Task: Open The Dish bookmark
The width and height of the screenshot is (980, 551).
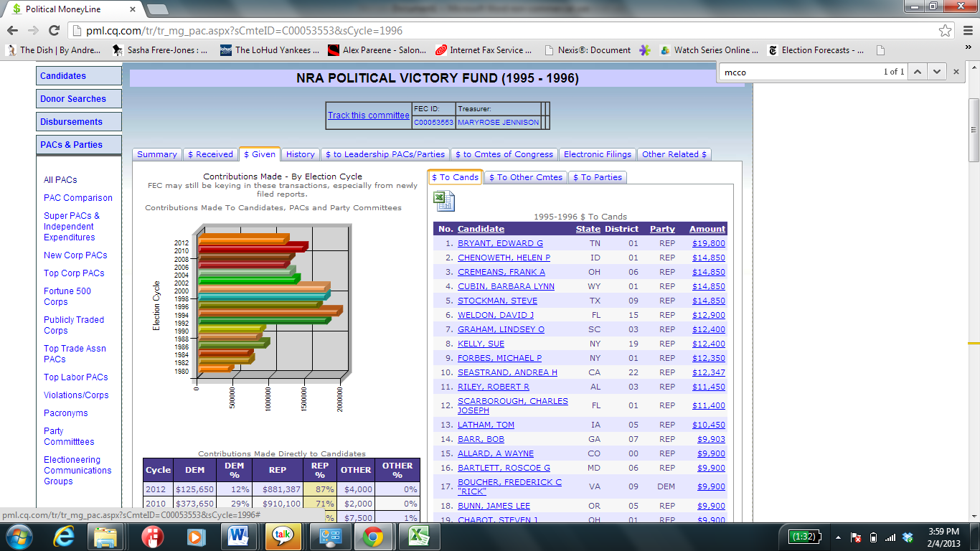Action: [54, 50]
